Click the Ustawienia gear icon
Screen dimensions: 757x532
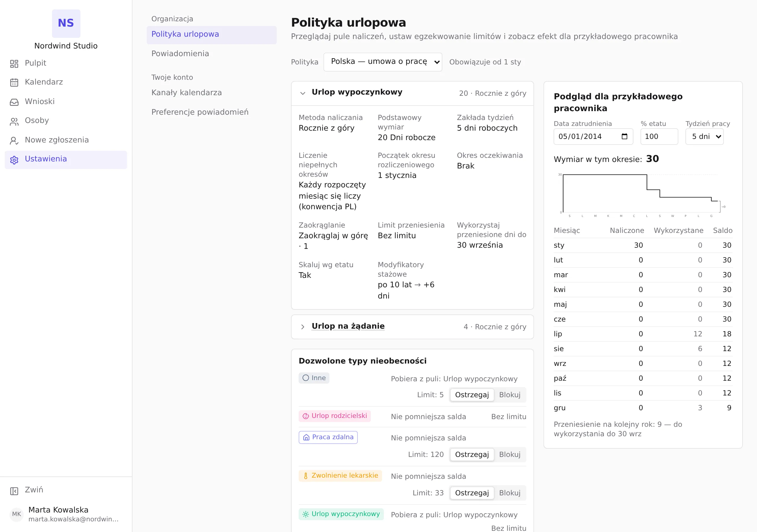(14, 160)
